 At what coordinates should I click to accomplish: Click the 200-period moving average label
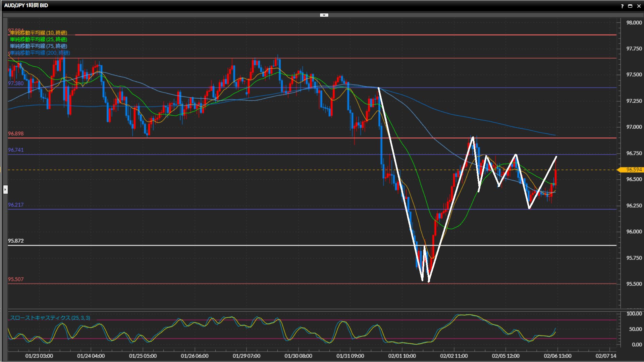[40, 53]
